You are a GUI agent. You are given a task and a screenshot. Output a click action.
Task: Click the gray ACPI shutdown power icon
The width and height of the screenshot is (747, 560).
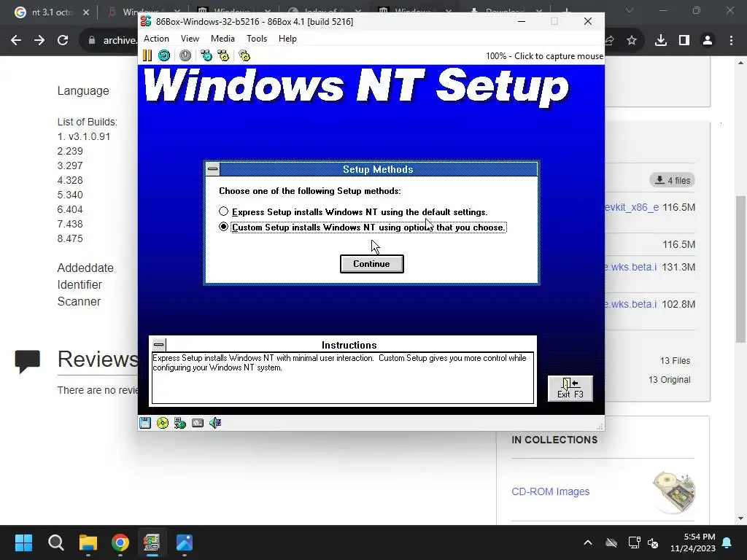point(185,55)
